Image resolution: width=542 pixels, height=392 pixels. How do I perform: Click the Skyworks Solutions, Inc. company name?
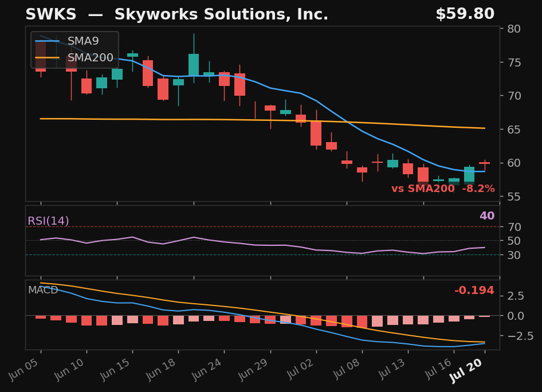pyautogui.click(x=221, y=14)
